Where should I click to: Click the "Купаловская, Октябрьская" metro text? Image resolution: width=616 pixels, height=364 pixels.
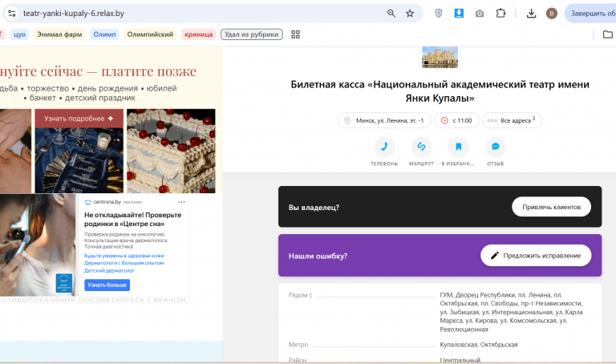coord(479,345)
